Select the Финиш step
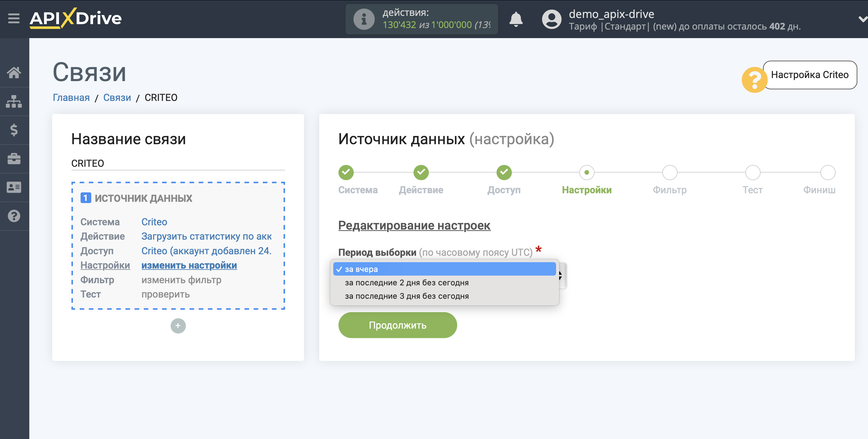Image resolution: width=868 pixels, height=439 pixels. click(828, 172)
